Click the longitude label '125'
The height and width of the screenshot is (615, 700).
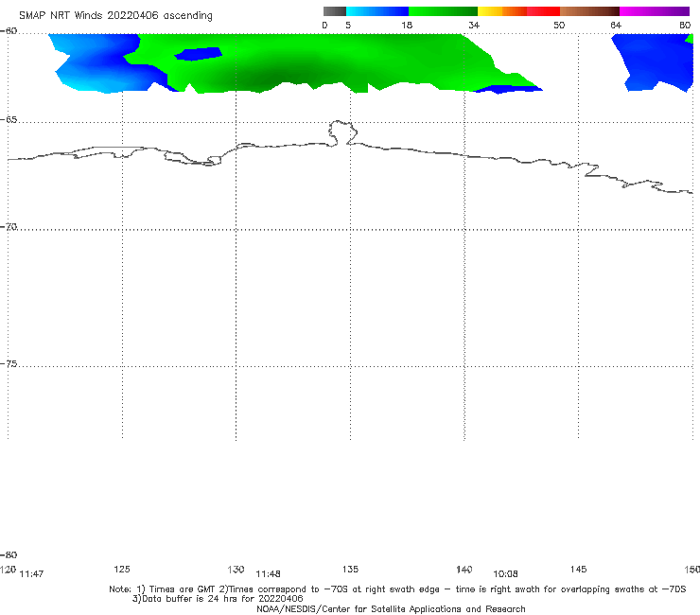tap(122, 569)
